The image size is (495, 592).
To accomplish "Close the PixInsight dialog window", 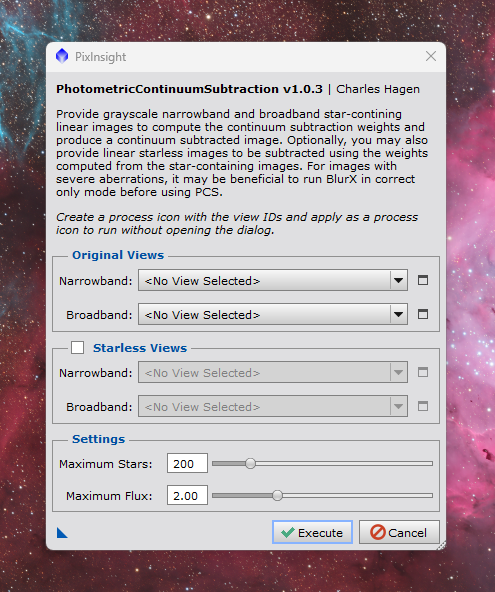I will click(431, 56).
